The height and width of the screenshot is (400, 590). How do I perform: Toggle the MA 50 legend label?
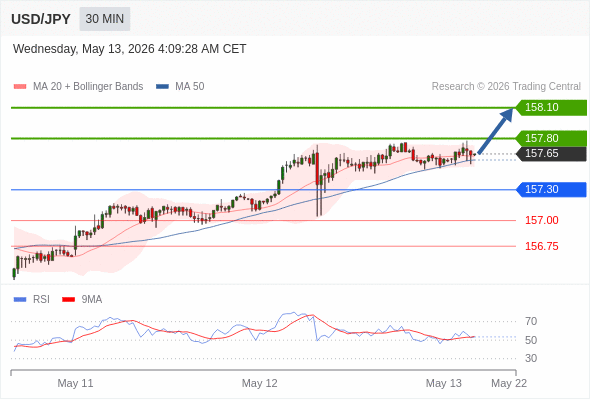pos(190,87)
